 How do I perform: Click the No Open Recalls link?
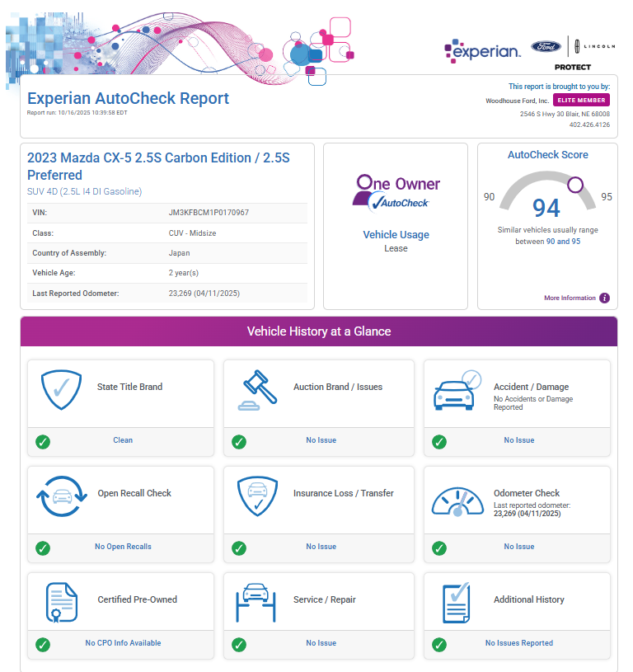click(x=123, y=547)
